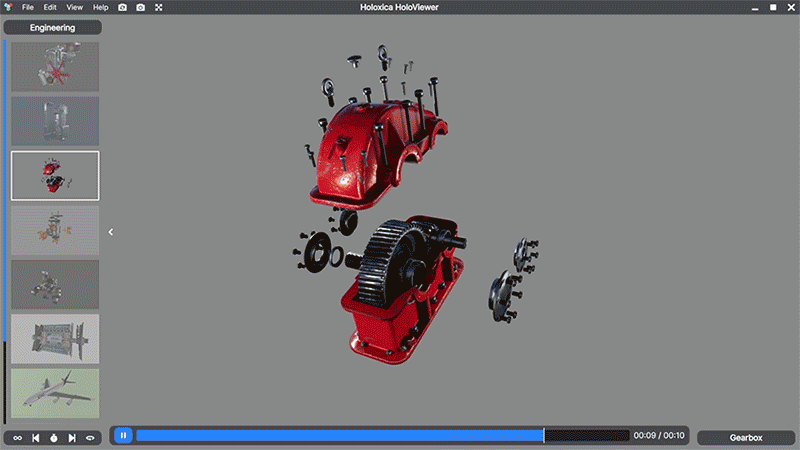Minimize the HoloViewer window
800x450 pixels.
[755, 8]
